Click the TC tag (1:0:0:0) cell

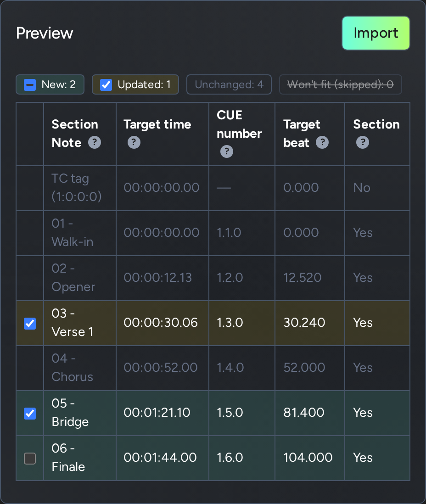pyautogui.click(x=80, y=188)
